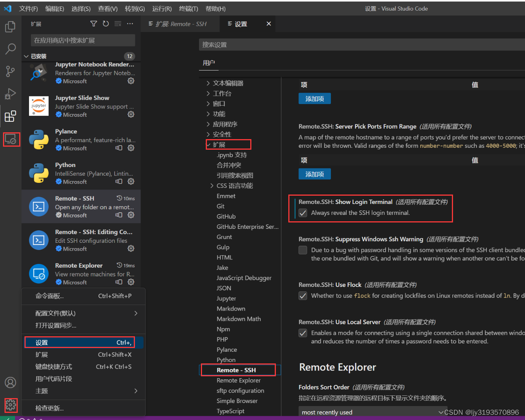The height and width of the screenshot is (420, 525).
Task: Select JavaScript Debugger settings entry
Action: tap(244, 278)
